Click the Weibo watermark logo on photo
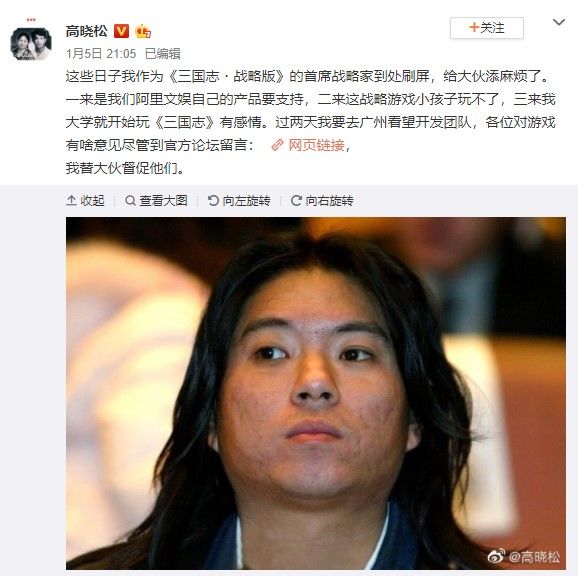The width and height of the screenshot is (578, 576). pos(496,556)
